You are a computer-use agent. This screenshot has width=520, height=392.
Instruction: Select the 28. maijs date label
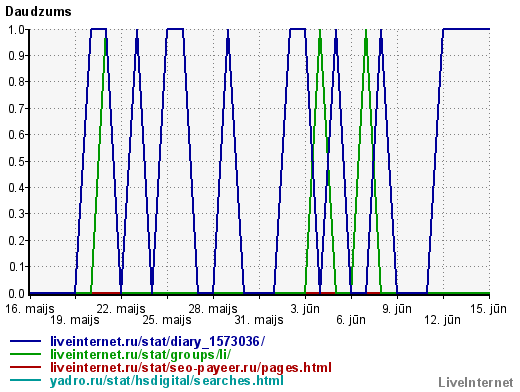pyautogui.click(x=213, y=309)
